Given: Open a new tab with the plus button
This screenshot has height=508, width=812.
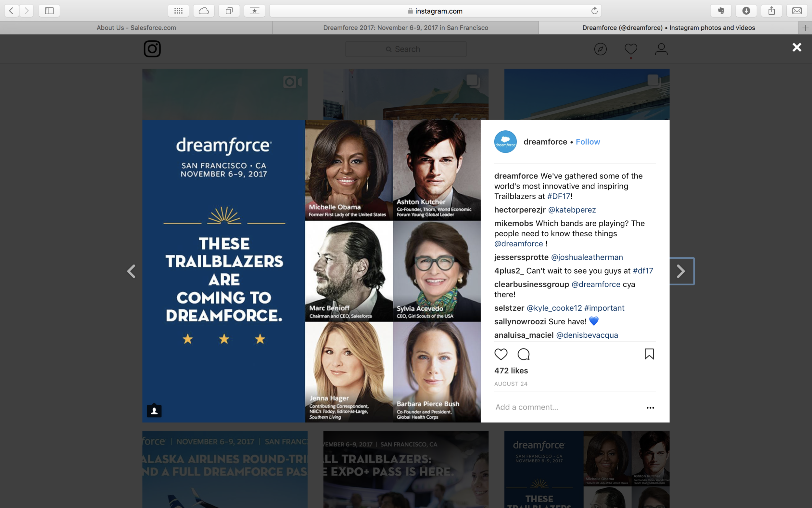Looking at the screenshot, I should click(805, 28).
